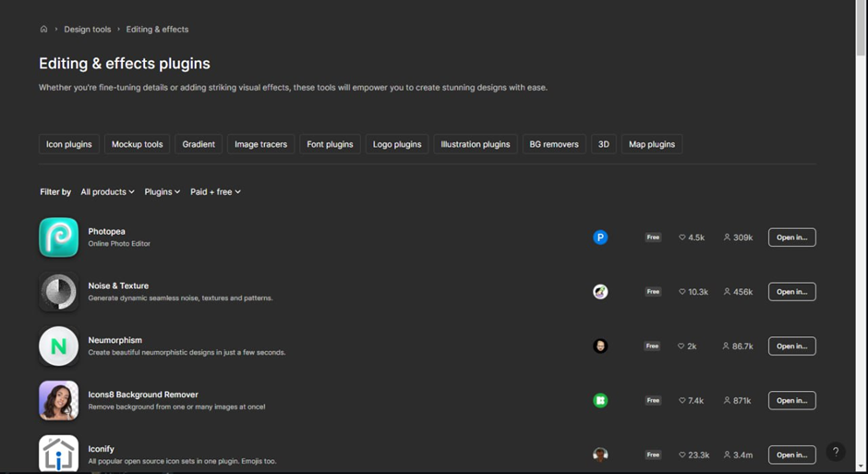Click the Photopea creator avatar
Screen dimensions: 868x474
600,237
